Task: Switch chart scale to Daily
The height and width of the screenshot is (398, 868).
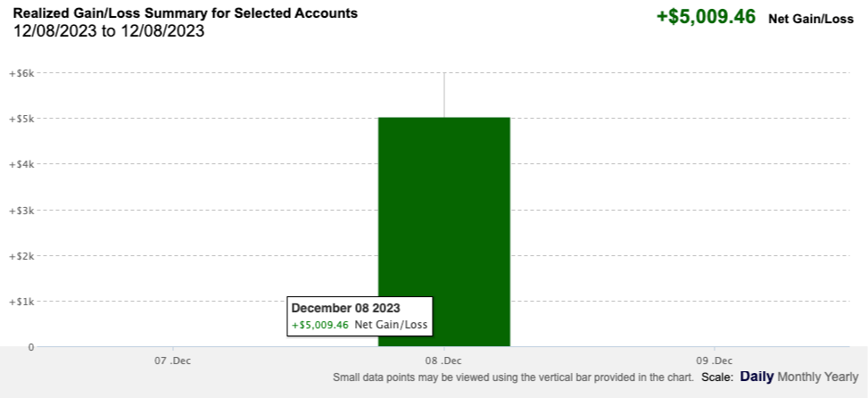Action: point(756,377)
